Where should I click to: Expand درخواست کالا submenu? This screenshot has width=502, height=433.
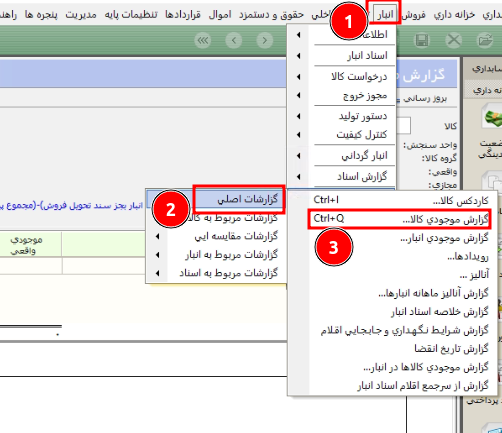pos(342,76)
